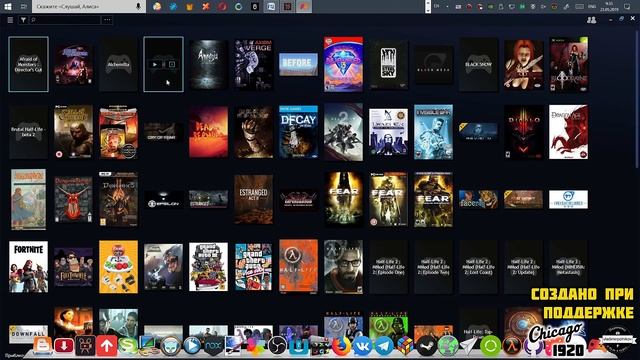Open the Grand Theft Auto III cover
Viewport: 640px width, 360px height.
(208, 267)
